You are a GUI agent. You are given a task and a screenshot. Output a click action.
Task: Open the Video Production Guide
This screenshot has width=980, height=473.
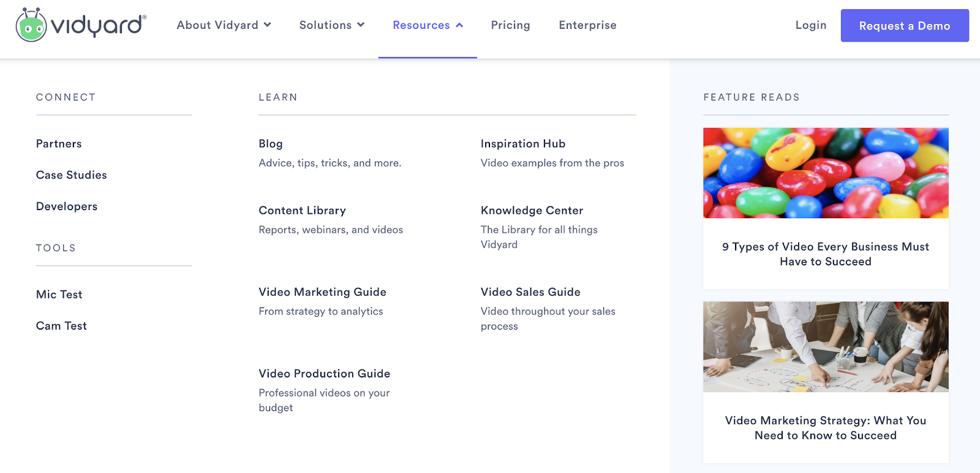pos(324,374)
